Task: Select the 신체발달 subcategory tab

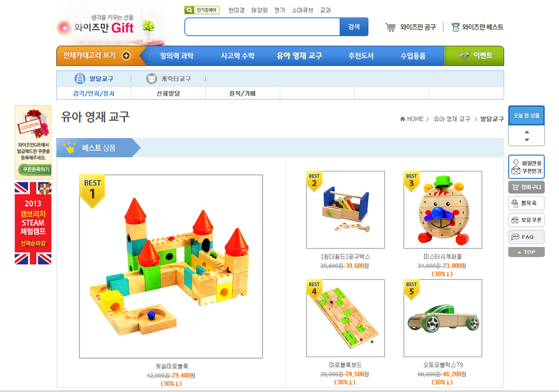Action: point(168,94)
